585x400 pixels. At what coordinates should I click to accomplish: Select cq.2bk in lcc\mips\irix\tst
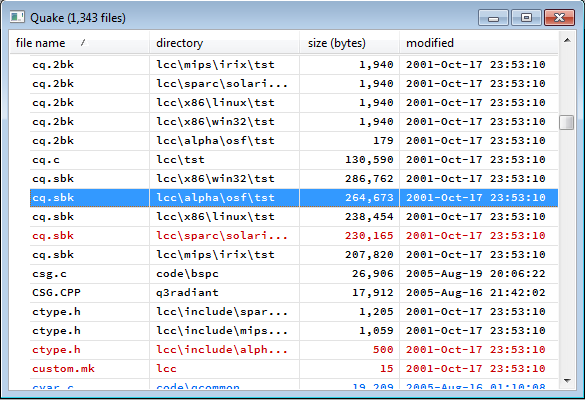click(x=294, y=65)
